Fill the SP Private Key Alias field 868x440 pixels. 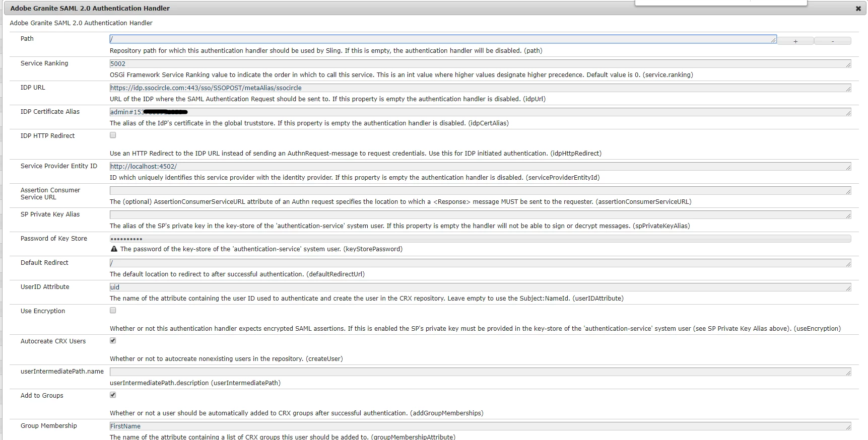pos(481,215)
